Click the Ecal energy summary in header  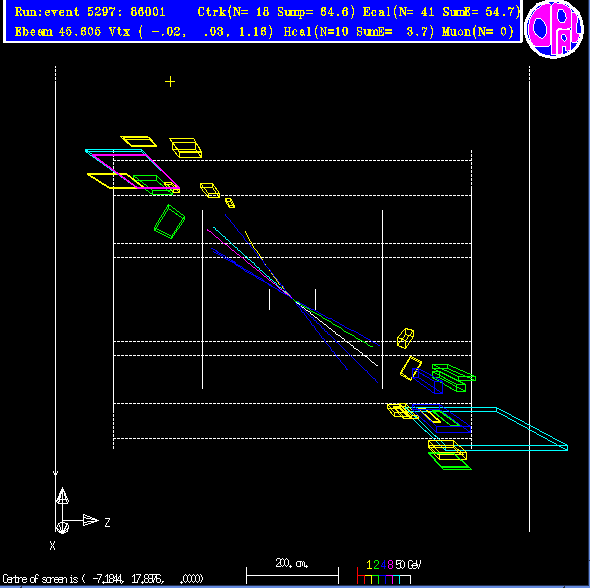[441, 12]
